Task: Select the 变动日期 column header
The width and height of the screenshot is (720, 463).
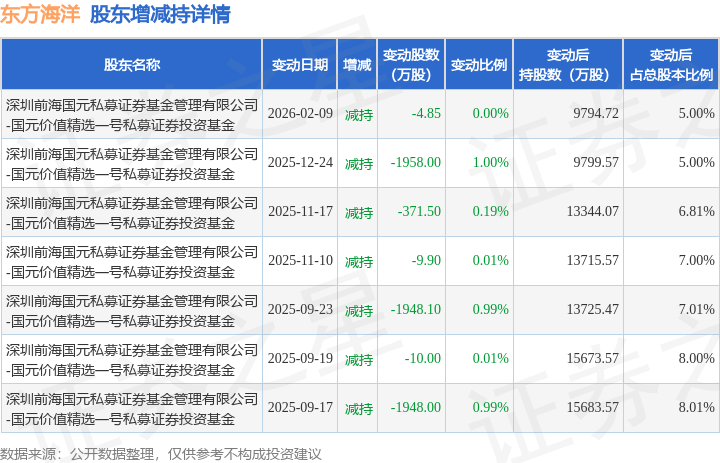Action: [x=300, y=65]
